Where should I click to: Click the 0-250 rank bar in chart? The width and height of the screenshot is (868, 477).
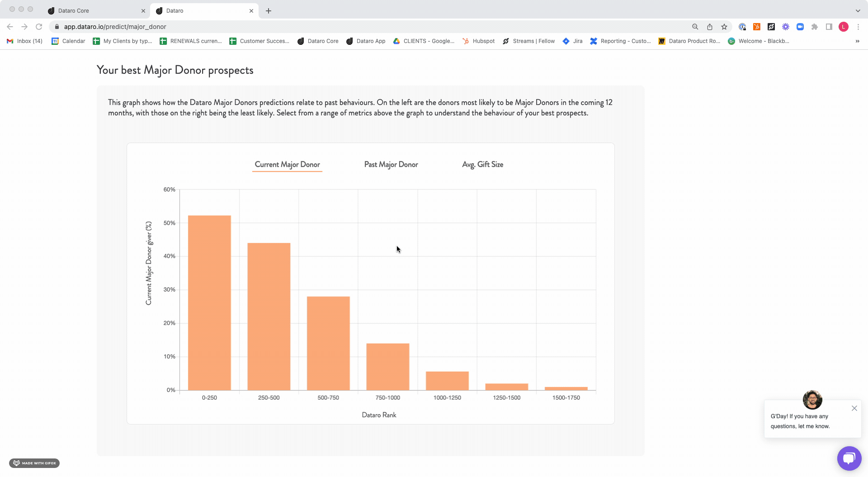pyautogui.click(x=209, y=302)
